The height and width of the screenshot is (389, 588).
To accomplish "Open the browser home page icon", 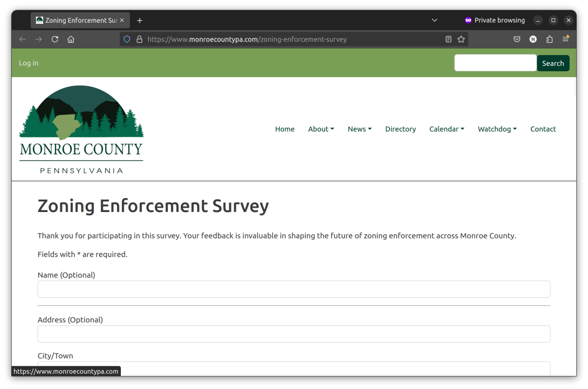I will (x=71, y=39).
